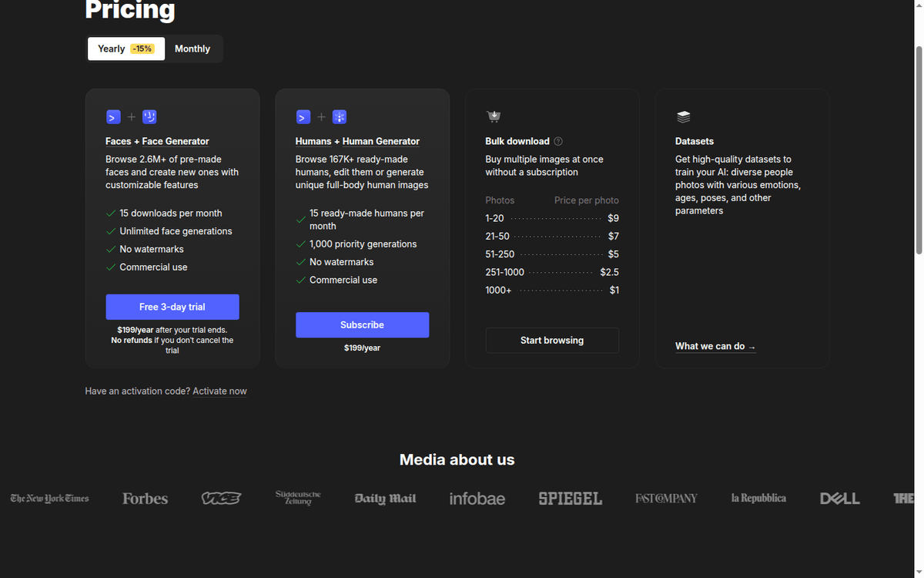Click the Pricing heading

pos(130,10)
